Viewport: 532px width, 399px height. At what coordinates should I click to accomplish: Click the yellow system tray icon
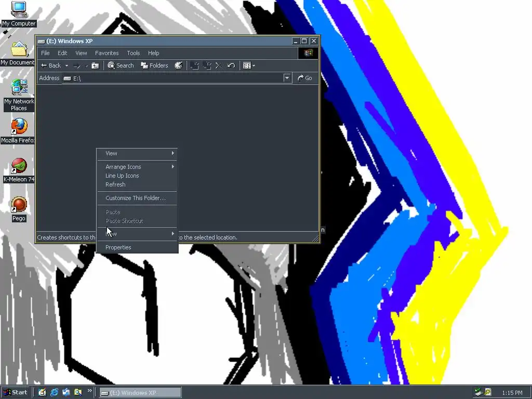click(x=488, y=392)
